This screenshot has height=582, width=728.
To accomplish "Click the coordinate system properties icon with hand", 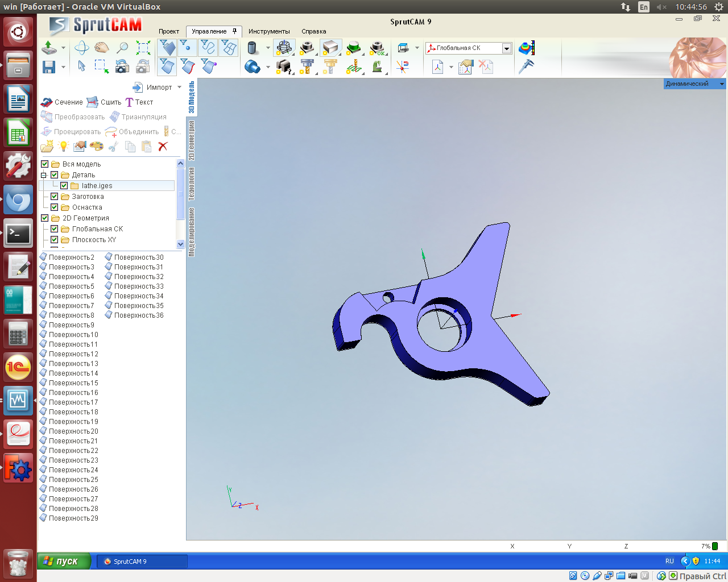I will pyautogui.click(x=466, y=66).
